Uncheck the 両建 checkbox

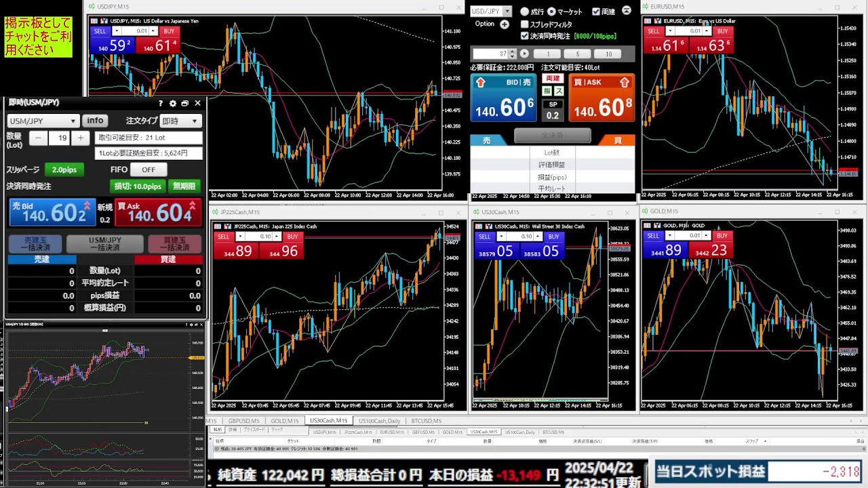(x=595, y=12)
